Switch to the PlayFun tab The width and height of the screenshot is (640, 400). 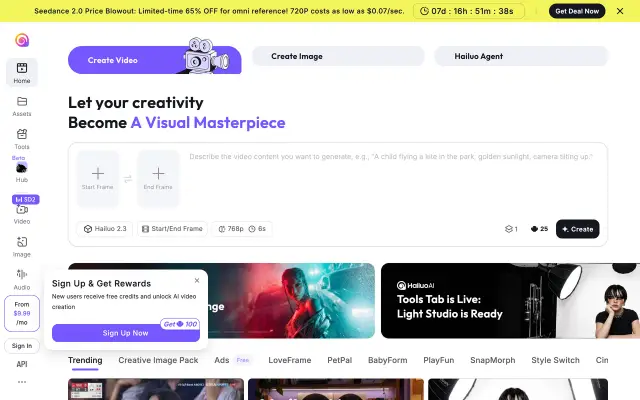click(x=438, y=360)
